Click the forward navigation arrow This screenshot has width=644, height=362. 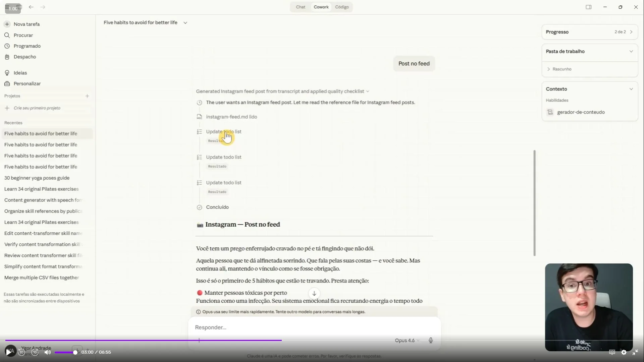(43, 7)
